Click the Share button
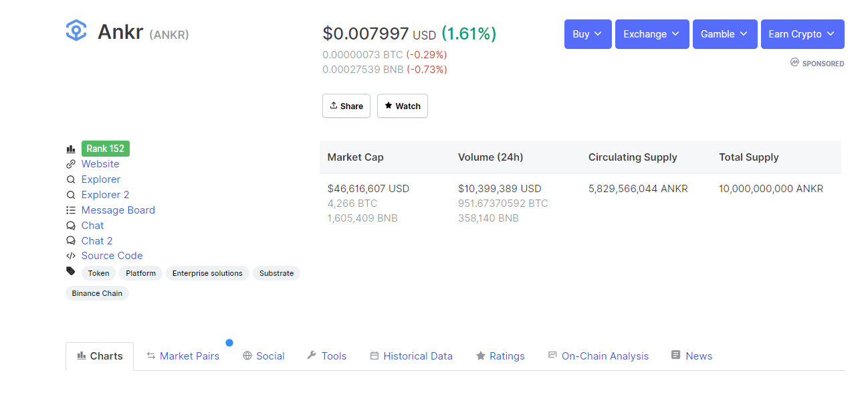 click(x=346, y=106)
